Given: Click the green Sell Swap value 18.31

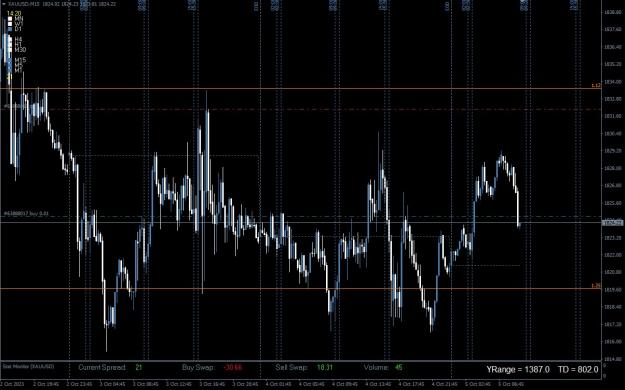Looking at the screenshot, I should pos(325,367).
